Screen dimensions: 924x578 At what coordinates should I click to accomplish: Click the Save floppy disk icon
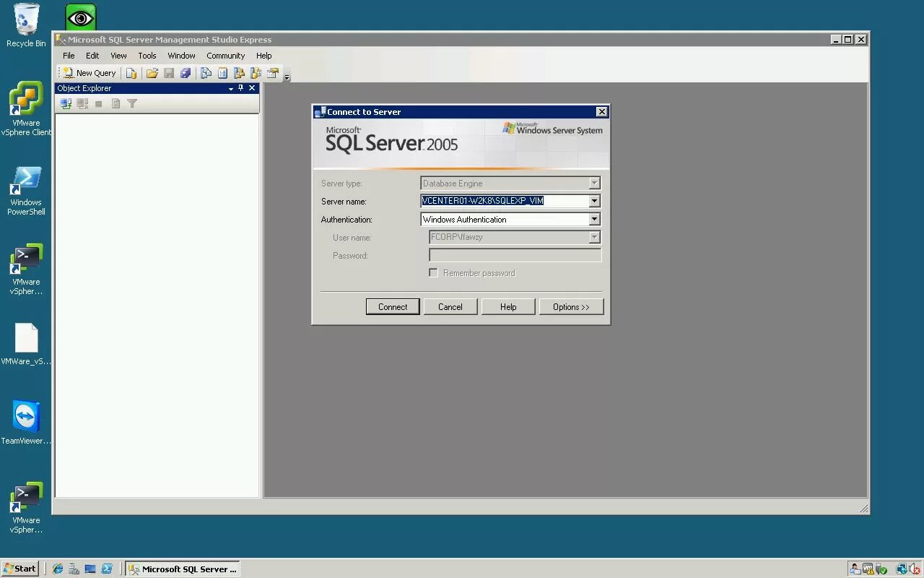(x=169, y=73)
